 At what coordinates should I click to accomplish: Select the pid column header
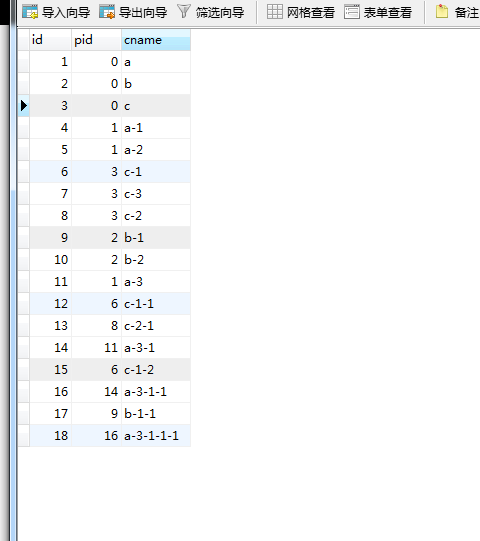[x=97, y=40]
